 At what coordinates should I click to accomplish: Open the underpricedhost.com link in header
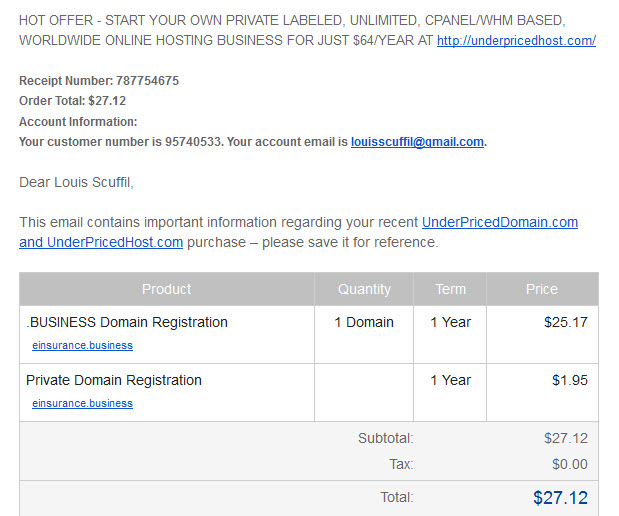516,41
